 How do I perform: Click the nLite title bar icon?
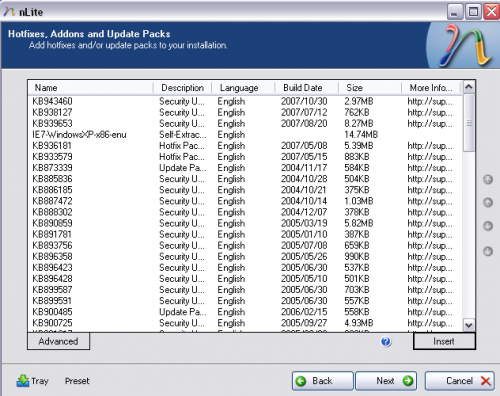click(x=9, y=12)
